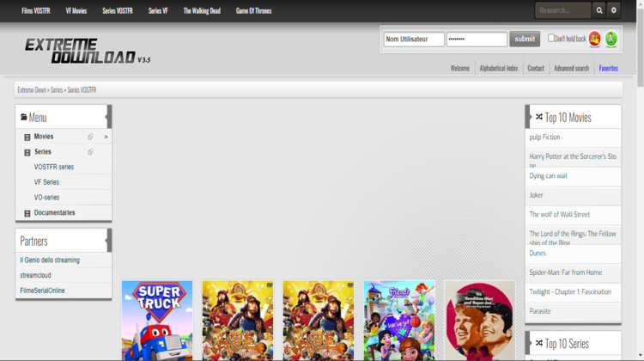The height and width of the screenshot is (361, 644).
Task: Select Movies in the sidebar menu
Action: [44, 137]
